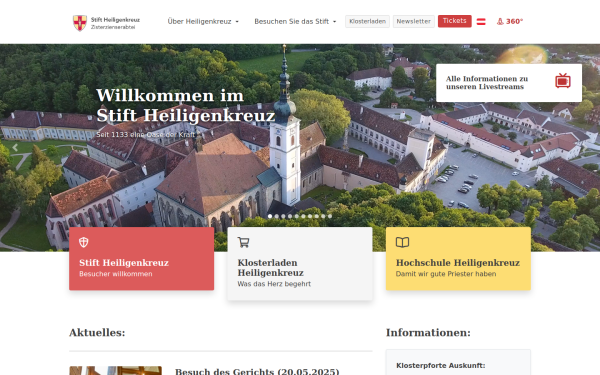
Task: Open the Hochschule Heiligenkreuz card
Action: (458, 259)
